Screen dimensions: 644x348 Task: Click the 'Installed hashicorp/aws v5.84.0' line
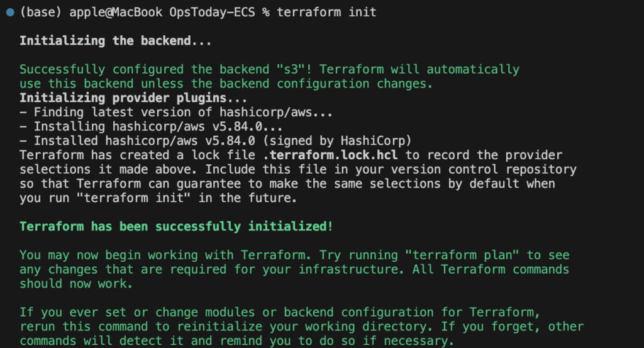coord(216,141)
